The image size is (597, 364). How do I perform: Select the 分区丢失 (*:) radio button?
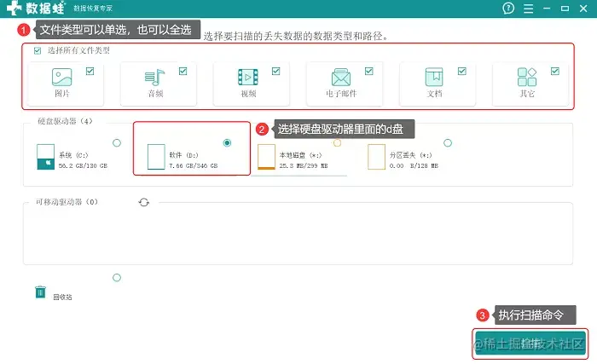(448, 142)
